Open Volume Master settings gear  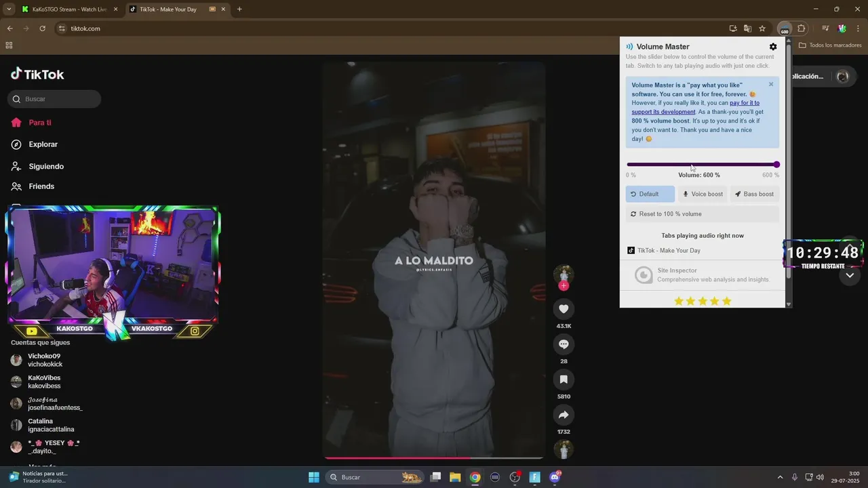773,47
